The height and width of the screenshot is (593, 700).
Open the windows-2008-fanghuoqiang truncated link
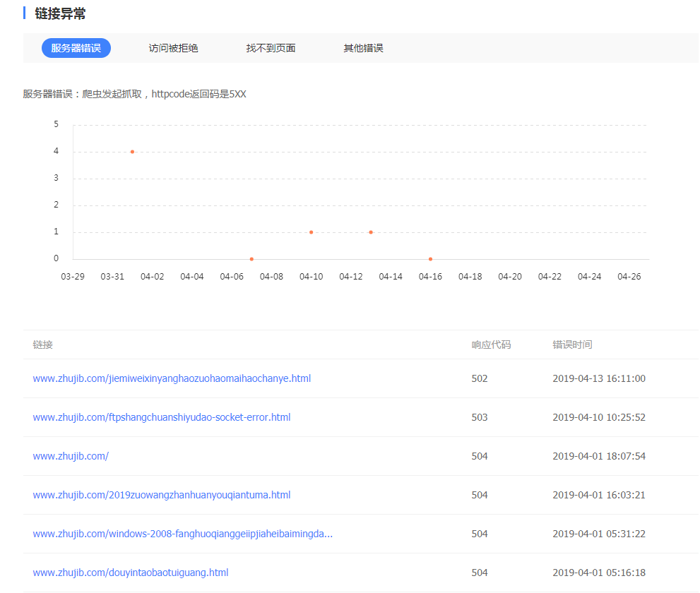tap(183, 534)
